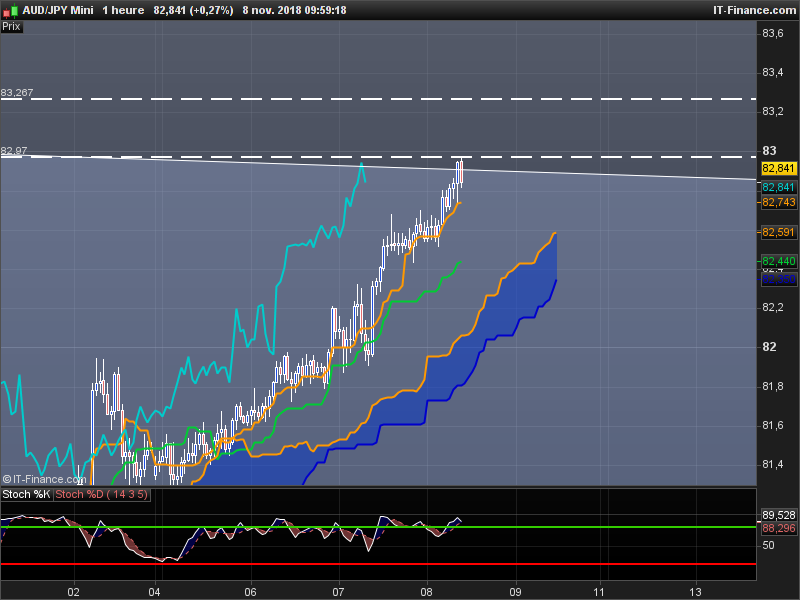800x600 pixels.
Task: Open the 1 heure timeframe selector
Action: click(123, 10)
